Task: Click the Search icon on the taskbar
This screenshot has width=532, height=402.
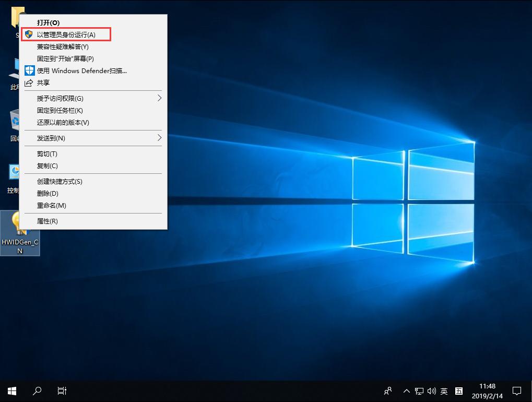Action: pyautogui.click(x=37, y=391)
